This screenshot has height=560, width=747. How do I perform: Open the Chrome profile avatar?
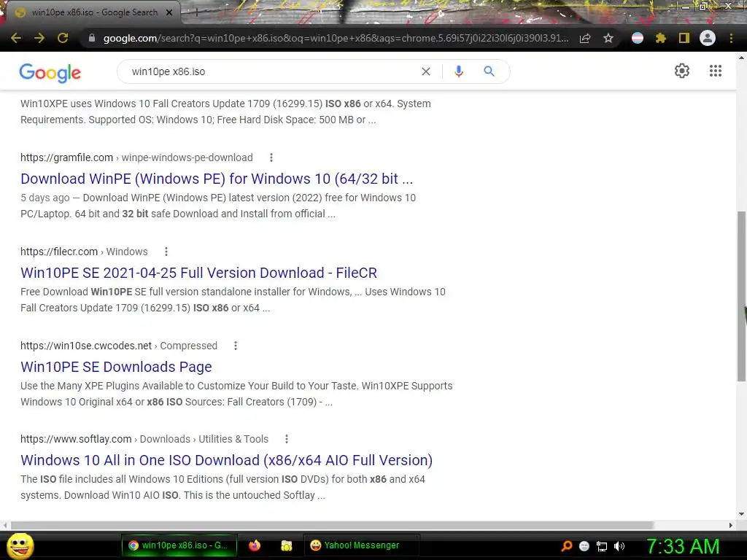tap(708, 38)
